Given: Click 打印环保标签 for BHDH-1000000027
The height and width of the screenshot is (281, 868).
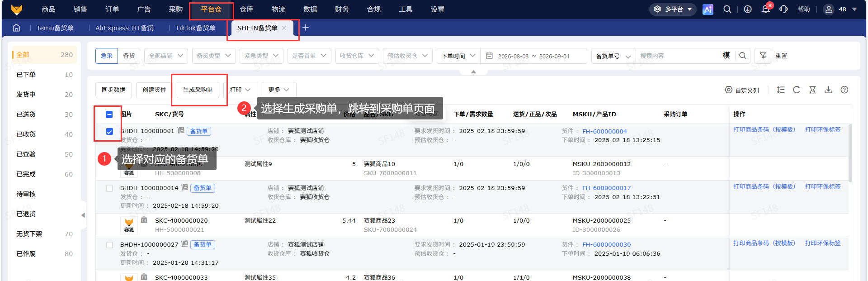Looking at the screenshot, I should pyautogui.click(x=823, y=243).
